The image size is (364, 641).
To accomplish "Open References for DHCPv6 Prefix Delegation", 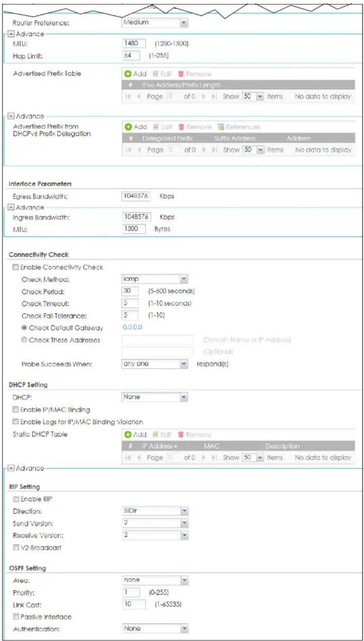I will [x=239, y=127].
